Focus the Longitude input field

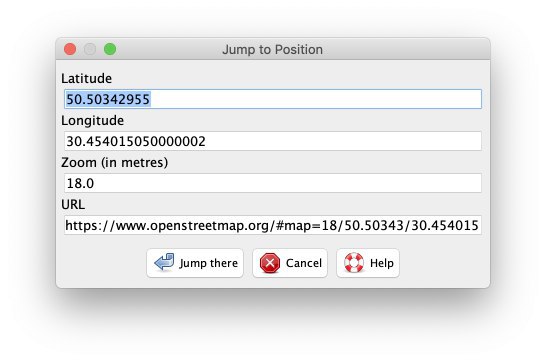(x=273, y=141)
